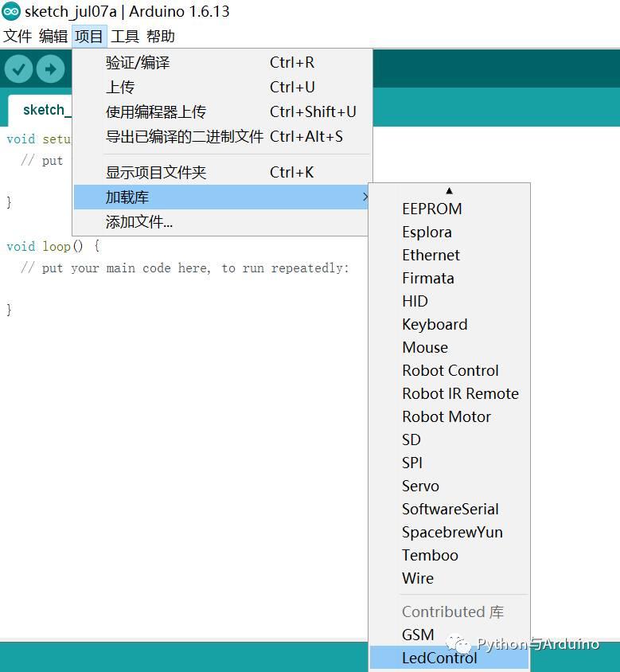Screen dimensions: 620x672
Task: Select the SPI library
Action: click(449, 463)
